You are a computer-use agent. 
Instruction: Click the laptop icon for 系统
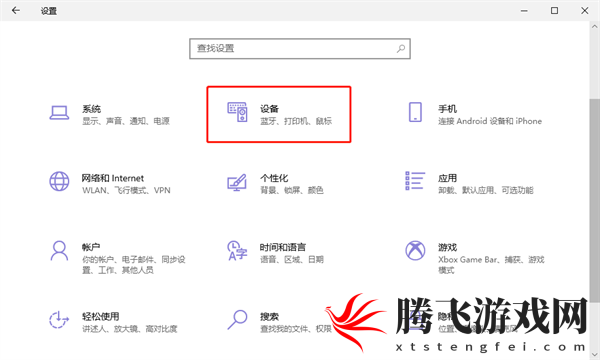click(59, 113)
